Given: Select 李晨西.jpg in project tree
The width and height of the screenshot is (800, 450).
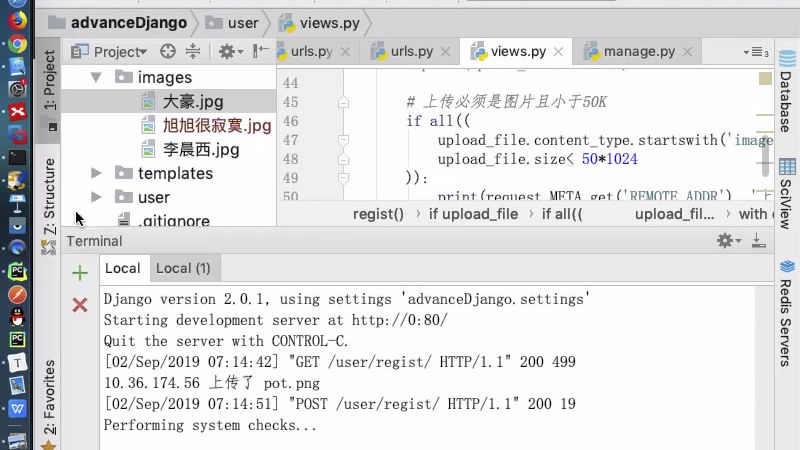Looking at the screenshot, I should [201, 149].
